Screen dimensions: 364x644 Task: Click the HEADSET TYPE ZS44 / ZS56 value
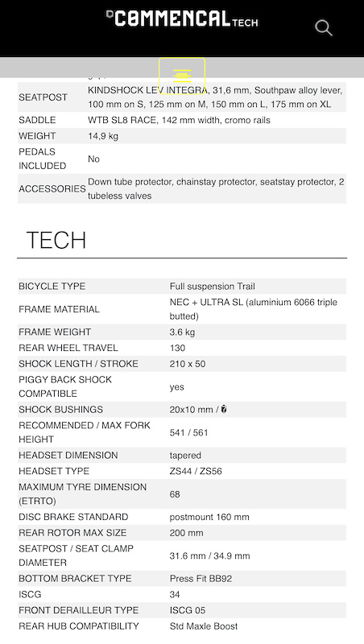click(x=196, y=471)
